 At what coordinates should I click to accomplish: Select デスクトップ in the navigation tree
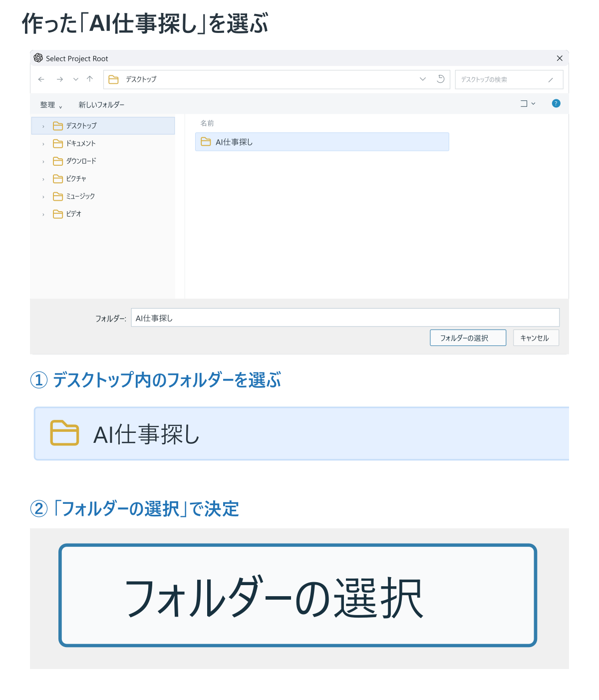click(103, 126)
